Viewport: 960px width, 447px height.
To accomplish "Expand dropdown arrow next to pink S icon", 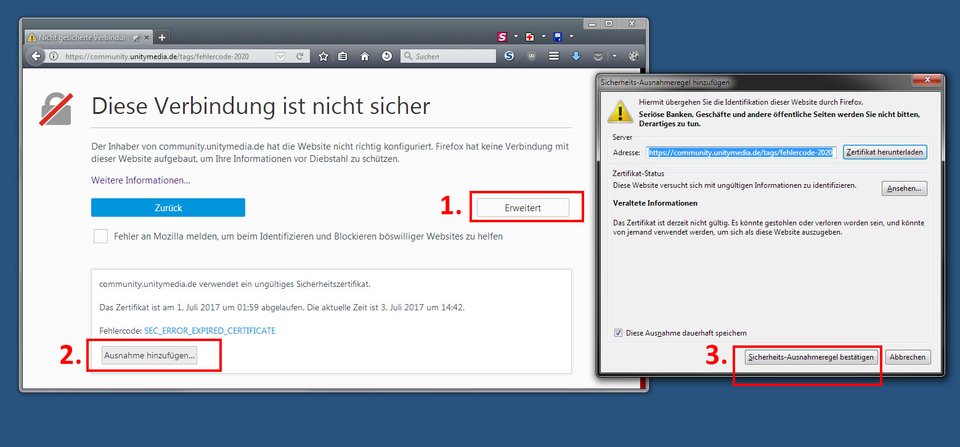I will 516,37.
